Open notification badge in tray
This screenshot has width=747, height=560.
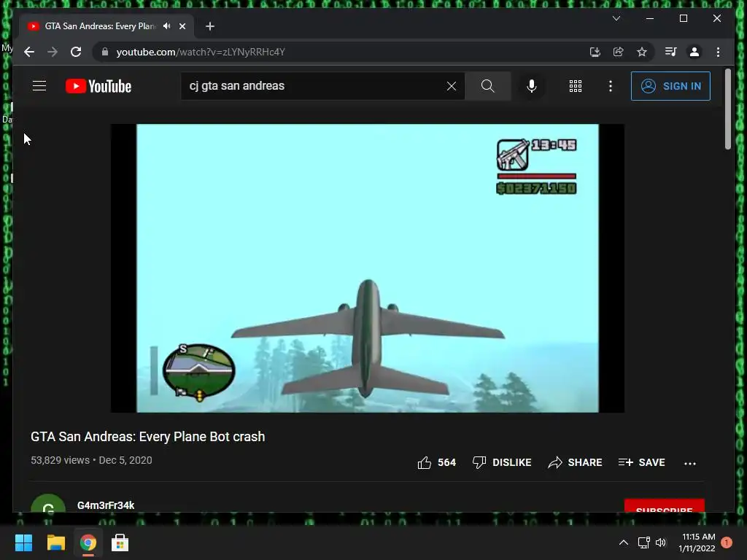point(727,542)
